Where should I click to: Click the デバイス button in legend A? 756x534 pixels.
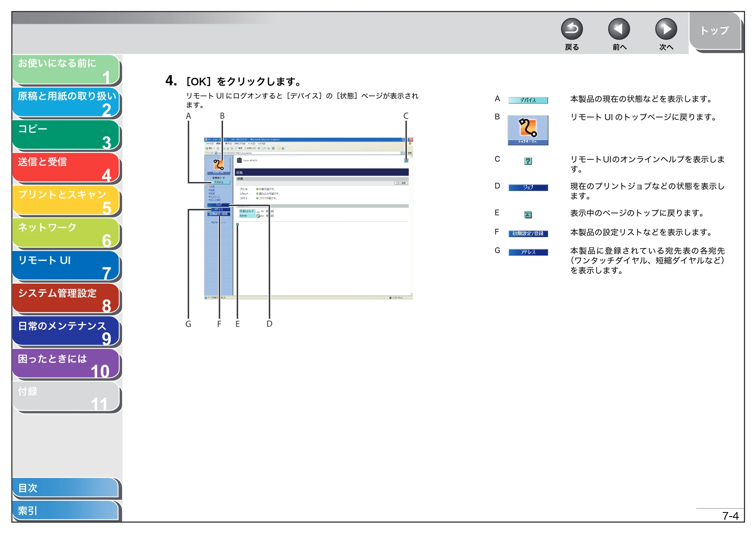click(528, 100)
